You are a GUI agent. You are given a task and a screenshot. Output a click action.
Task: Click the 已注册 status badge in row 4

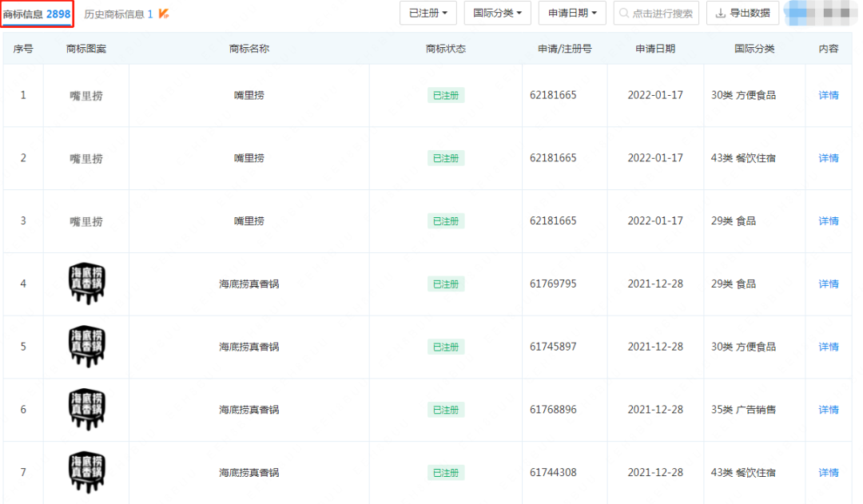[x=446, y=284]
